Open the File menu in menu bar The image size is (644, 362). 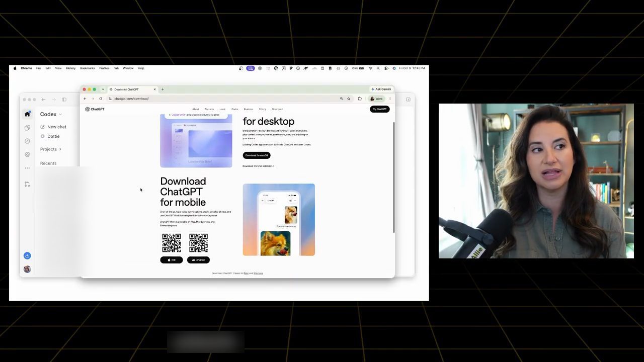[x=38, y=68]
